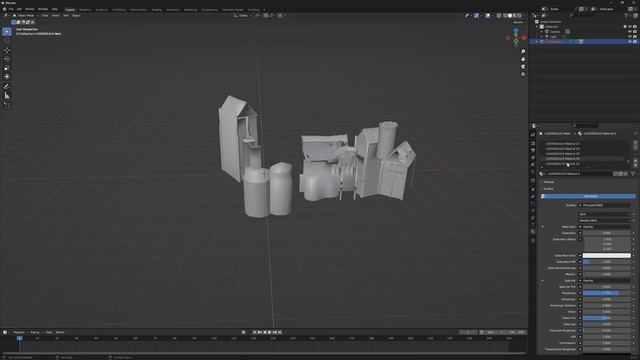640x360 pixels.
Task: Toggle viewport overlays
Action: 488,16
